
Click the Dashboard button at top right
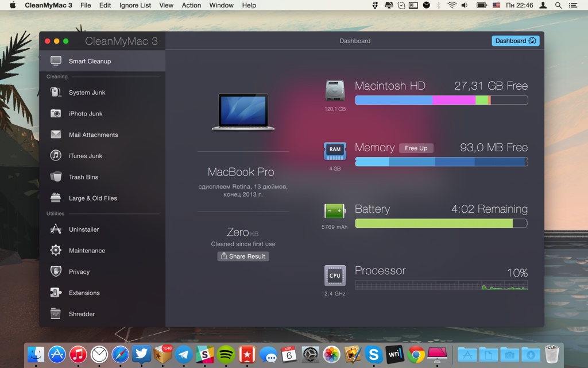[x=516, y=41]
